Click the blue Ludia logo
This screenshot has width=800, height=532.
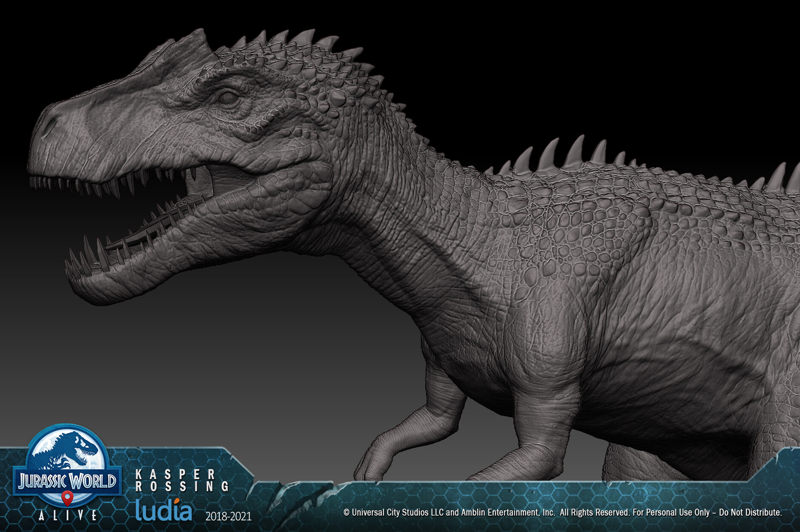[164, 510]
